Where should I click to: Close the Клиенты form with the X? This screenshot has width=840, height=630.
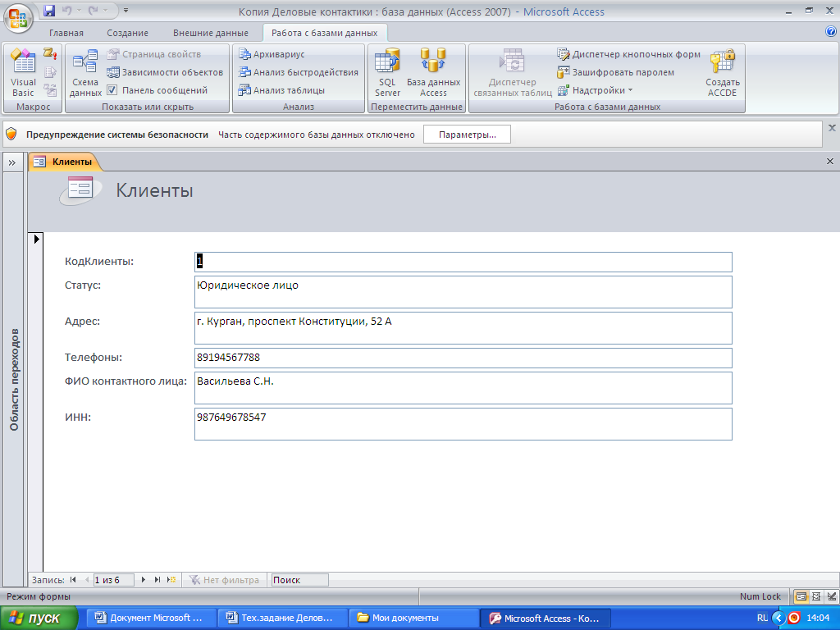pos(830,162)
